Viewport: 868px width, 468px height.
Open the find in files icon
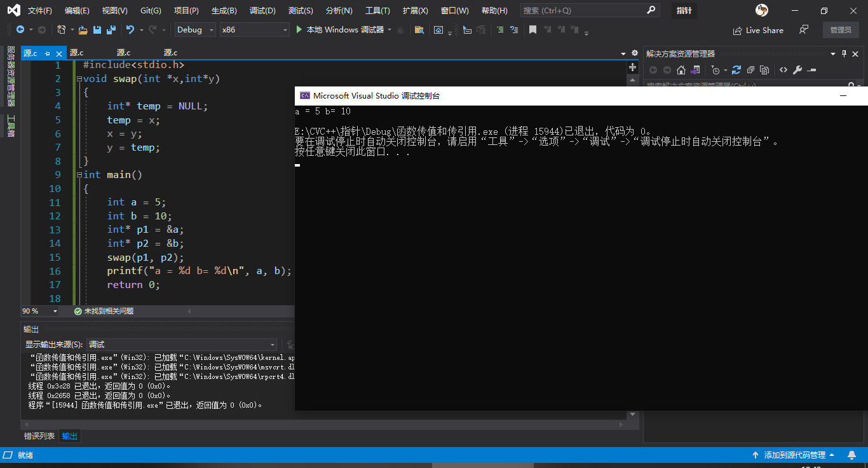point(419,30)
